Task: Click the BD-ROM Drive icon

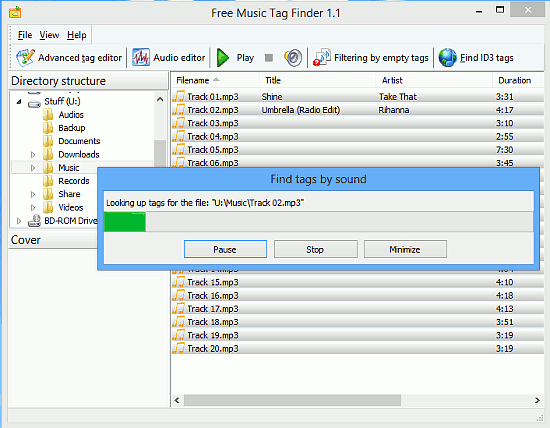Action: click(34, 221)
